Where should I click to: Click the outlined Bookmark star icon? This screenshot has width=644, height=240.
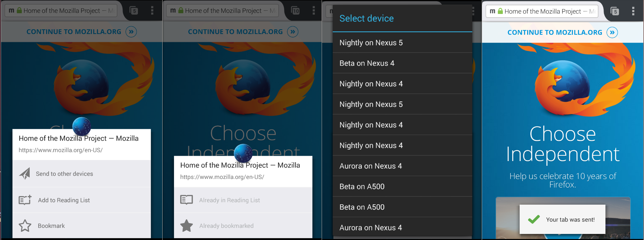tap(25, 226)
